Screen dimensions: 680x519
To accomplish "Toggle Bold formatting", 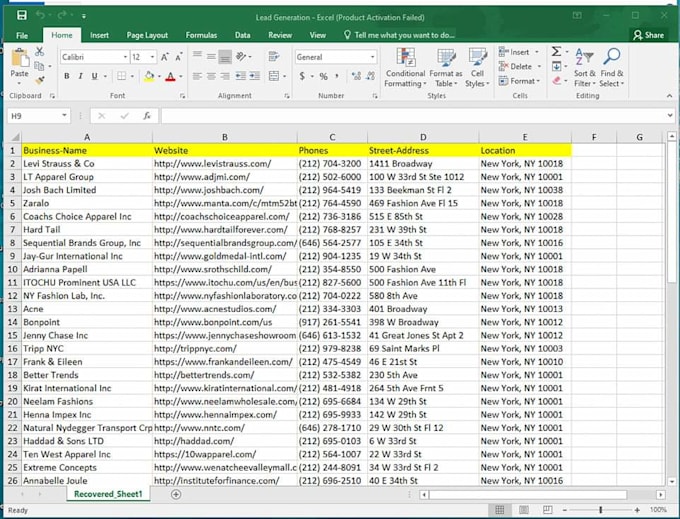I will pyautogui.click(x=66, y=76).
